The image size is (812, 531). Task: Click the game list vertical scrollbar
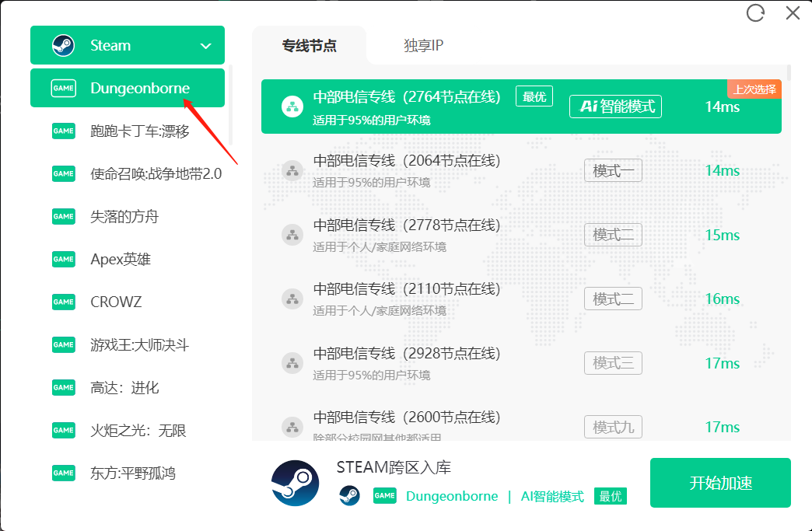[231, 109]
